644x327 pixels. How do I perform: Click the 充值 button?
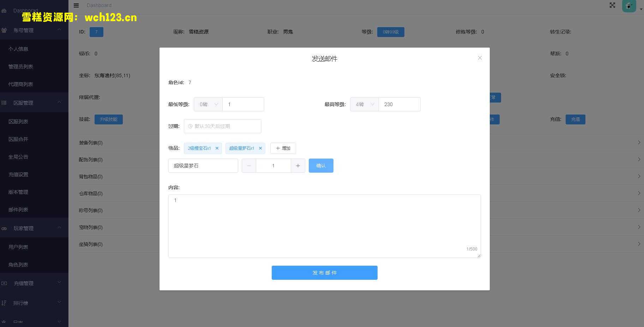[576, 119]
